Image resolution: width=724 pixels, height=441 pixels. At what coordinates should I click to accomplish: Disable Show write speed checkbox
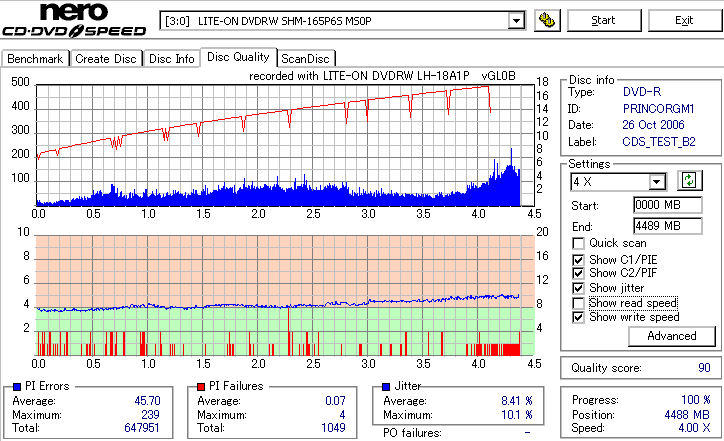pyautogui.click(x=578, y=317)
